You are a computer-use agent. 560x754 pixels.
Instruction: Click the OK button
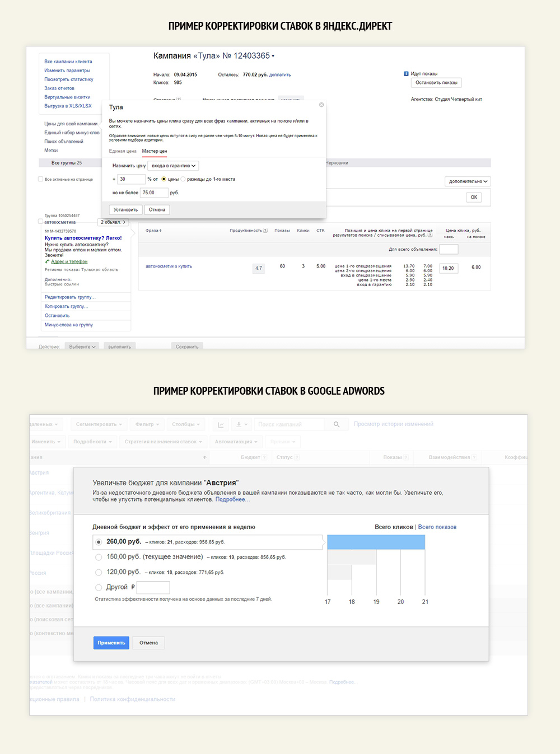pos(474,197)
